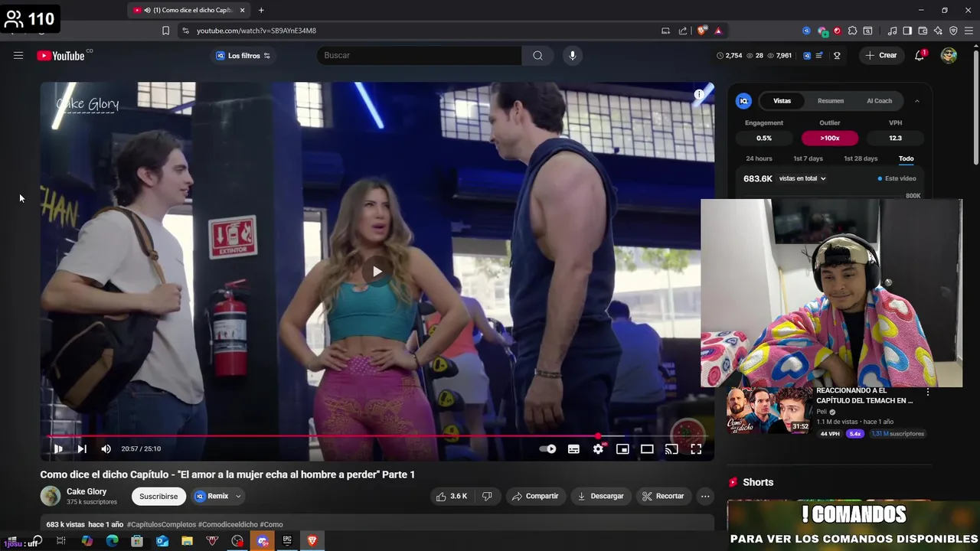The image size is (980, 551).
Task: Open Microsoft Edge from taskbar
Action: coord(112,541)
